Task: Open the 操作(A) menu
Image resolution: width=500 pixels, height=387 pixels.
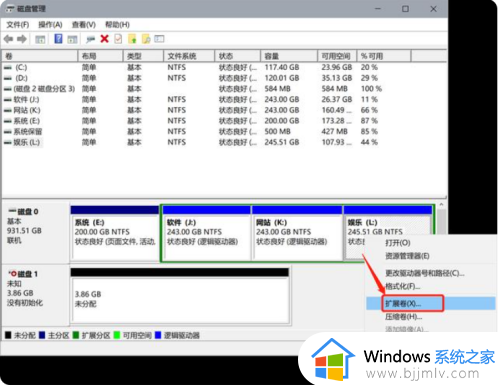Action: 50,25
